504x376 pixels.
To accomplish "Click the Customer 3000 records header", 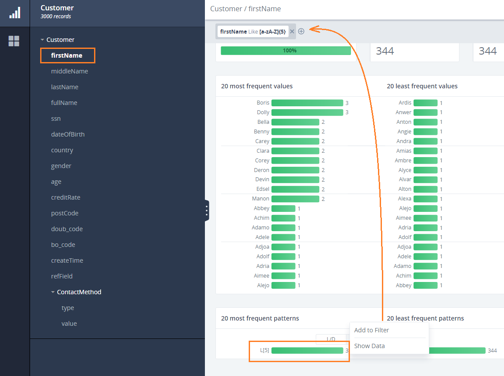I will (x=57, y=12).
